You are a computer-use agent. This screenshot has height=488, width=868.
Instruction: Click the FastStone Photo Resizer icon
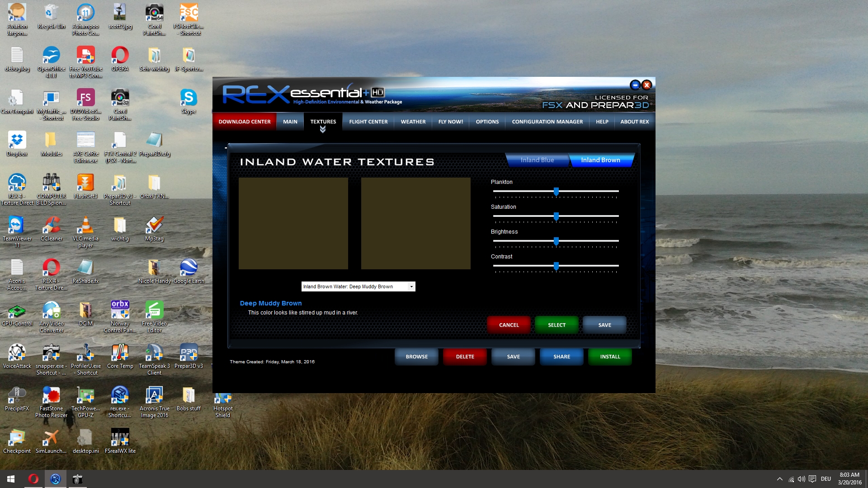click(x=51, y=402)
